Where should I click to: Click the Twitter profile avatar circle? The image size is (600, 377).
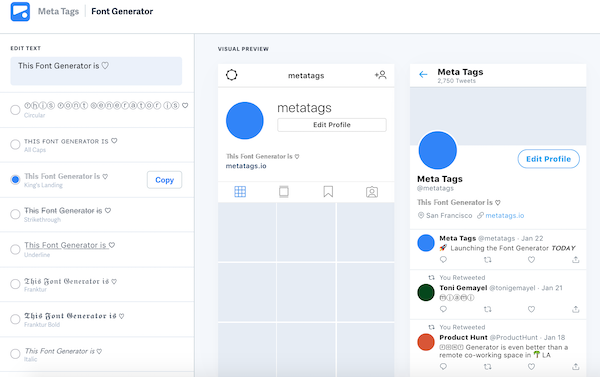click(x=438, y=150)
